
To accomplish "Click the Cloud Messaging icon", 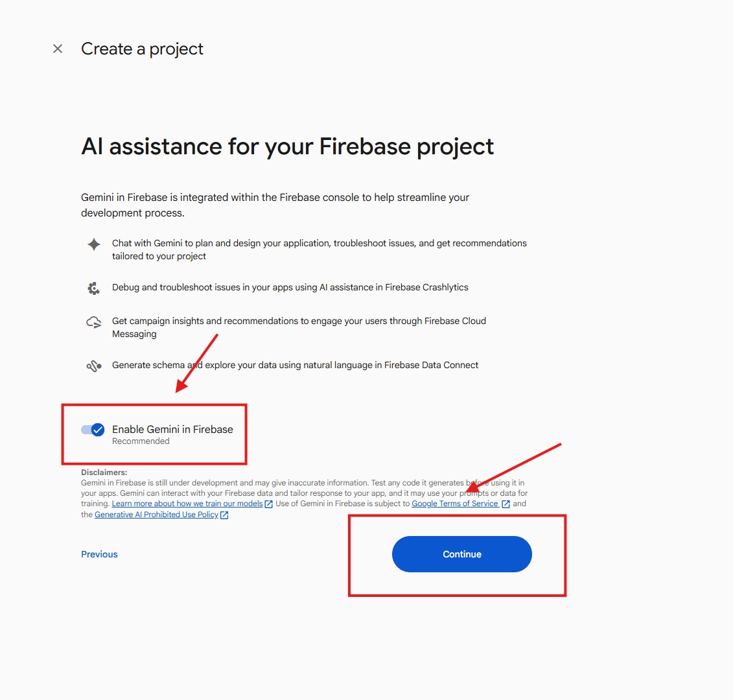I will pos(94,322).
